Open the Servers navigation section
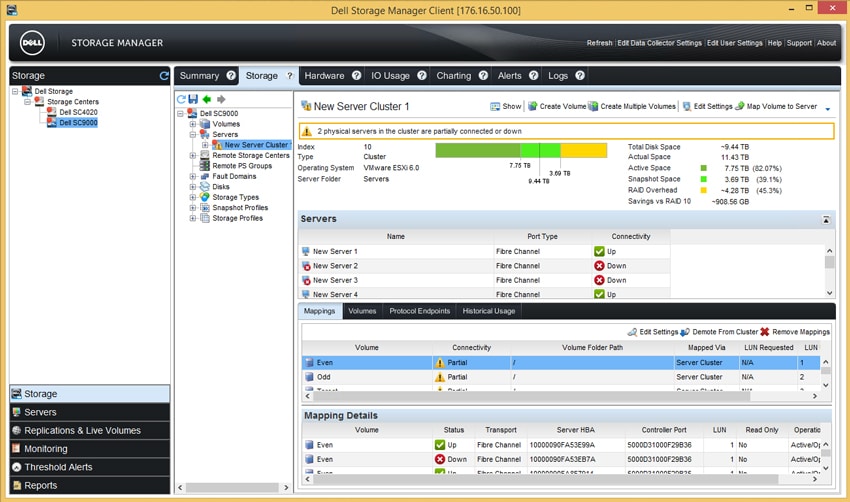 click(89, 412)
